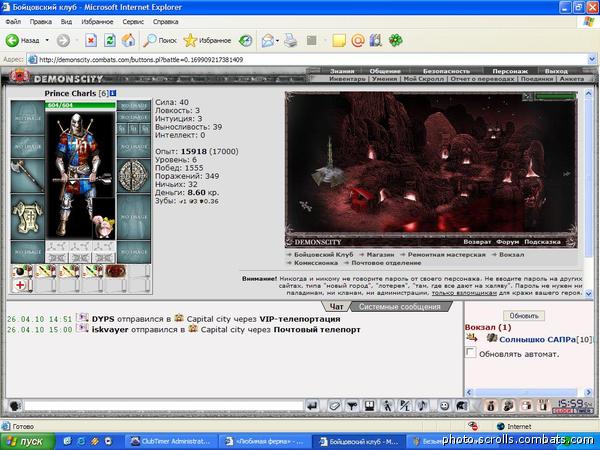The width and height of the screenshot is (600, 450).
Task: Open the Избранное menu
Action: click(97, 22)
